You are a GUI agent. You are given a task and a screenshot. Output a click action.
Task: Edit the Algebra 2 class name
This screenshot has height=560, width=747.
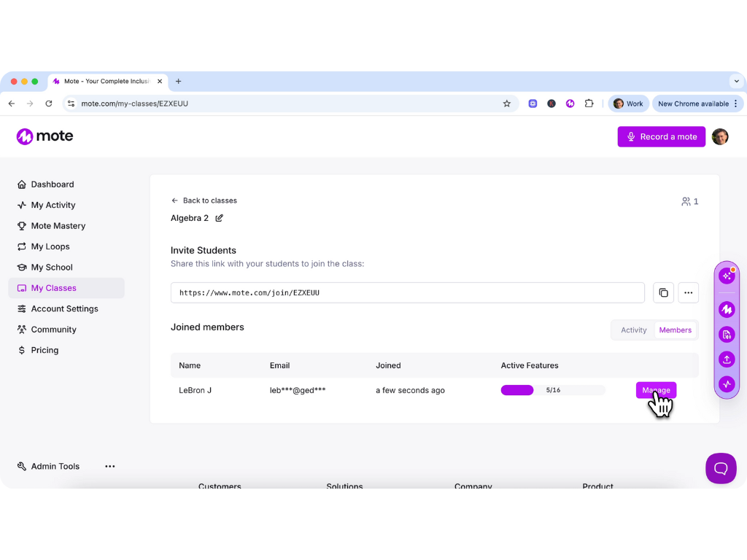tap(219, 218)
